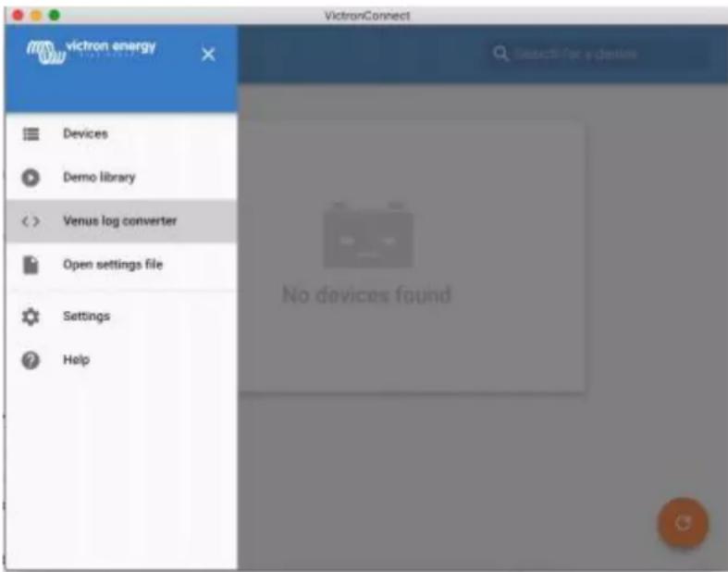Click the Venus log converter brackets icon
Image resolution: width=728 pixels, height=572 pixels.
pyautogui.click(x=31, y=221)
